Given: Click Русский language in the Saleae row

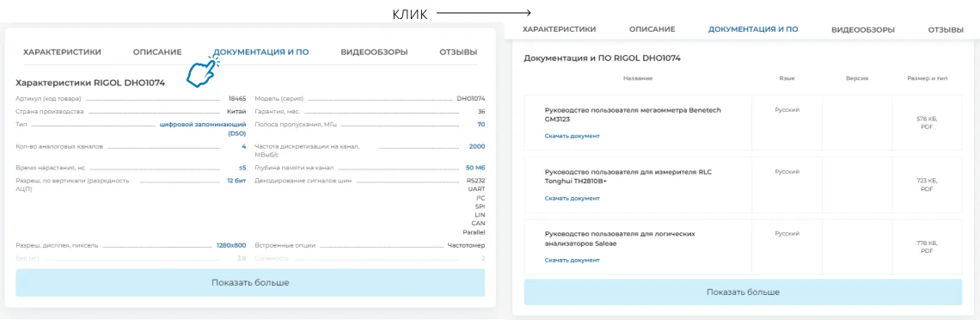Looking at the screenshot, I should click(x=787, y=234).
